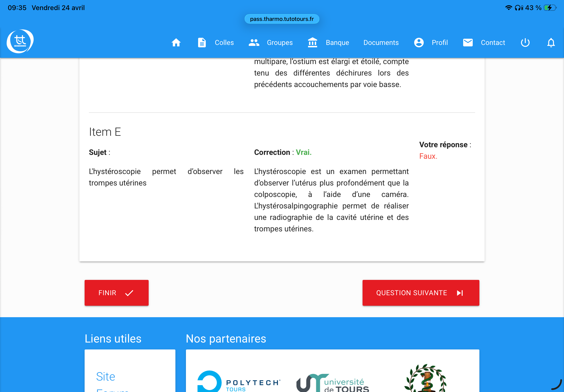
Task: Click the Banque building icon
Action: coord(312,43)
